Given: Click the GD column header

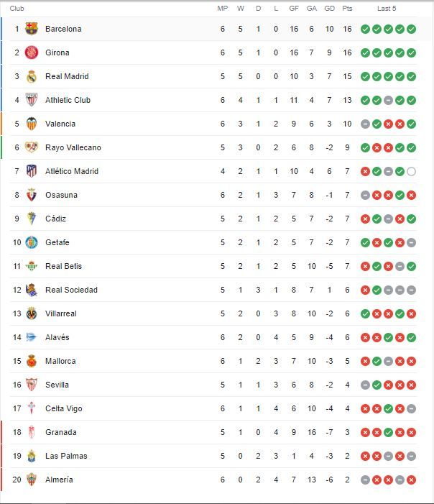Looking at the screenshot, I should point(329,9).
